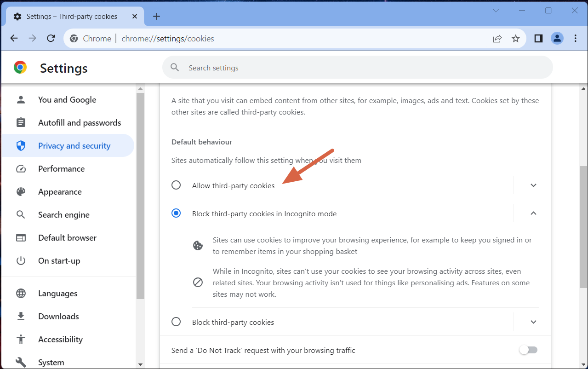Expand the Block third-party cookies option
Viewport: 588px width, 369px height.
[x=533, y=322]
